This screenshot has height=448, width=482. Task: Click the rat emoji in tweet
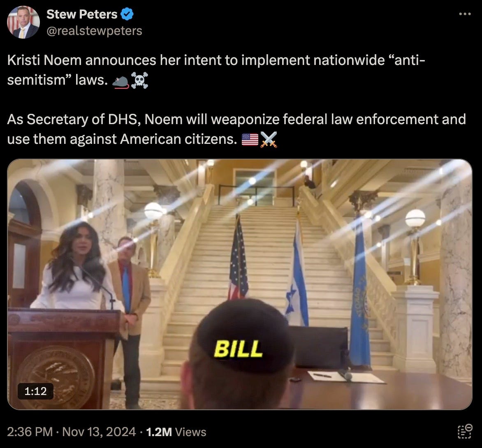pos(120,81)
